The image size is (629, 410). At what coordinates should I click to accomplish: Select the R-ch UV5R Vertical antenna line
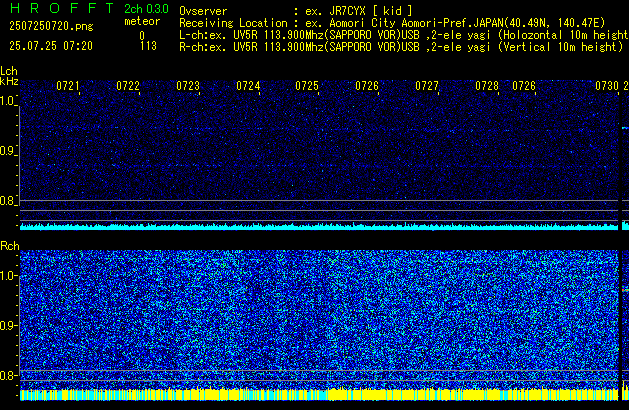point(401,47)
